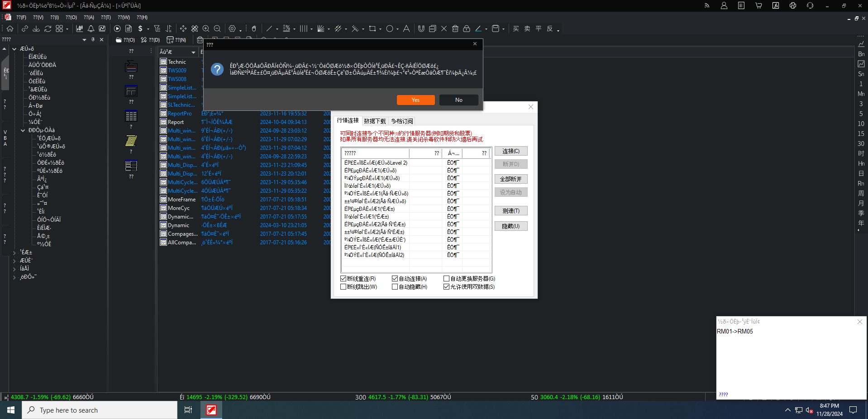The image size is (868, 419).
Task: Open the ??(H) menu in the menu bar
Action: [142, 17]
